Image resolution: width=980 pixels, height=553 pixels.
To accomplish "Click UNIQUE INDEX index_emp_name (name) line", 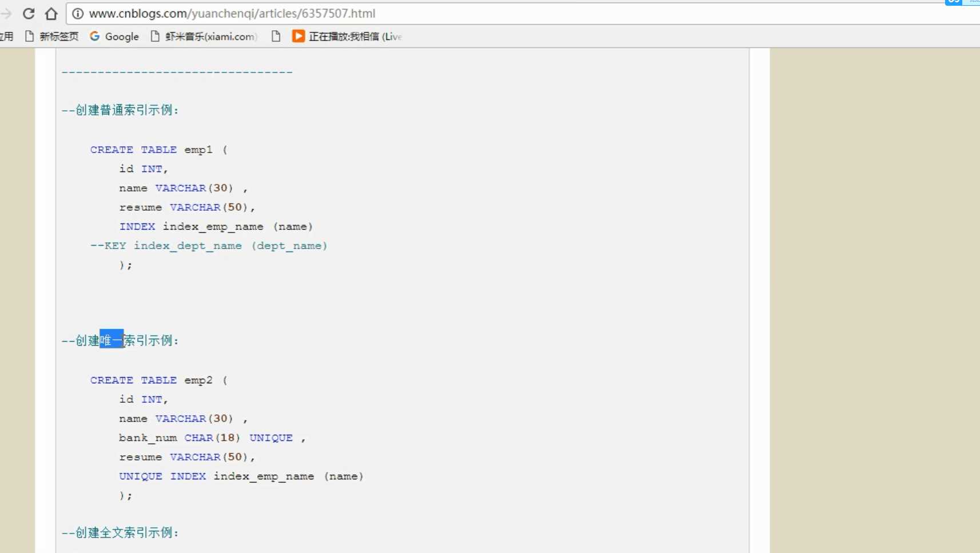I will coord(241,476).
